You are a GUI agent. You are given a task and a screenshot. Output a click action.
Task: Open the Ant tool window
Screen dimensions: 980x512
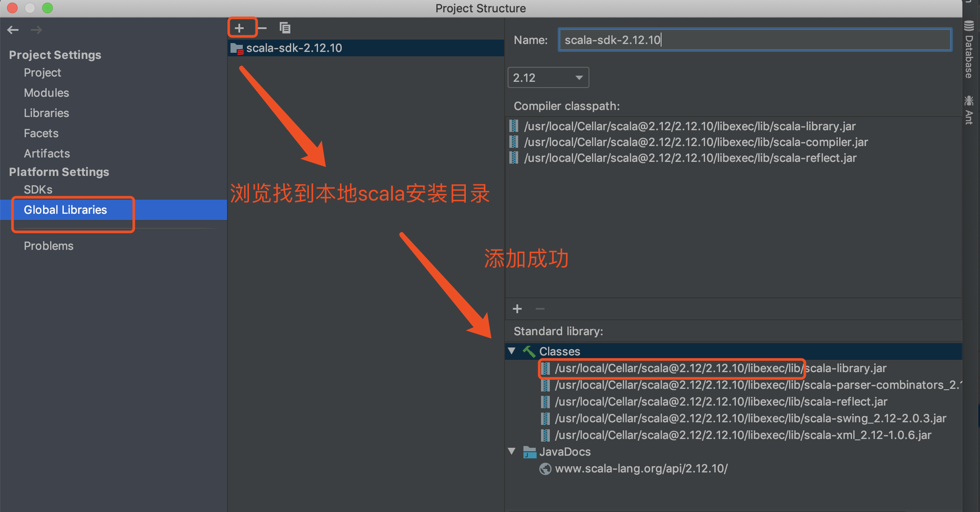pyautogui.click(x=969, y=110)
